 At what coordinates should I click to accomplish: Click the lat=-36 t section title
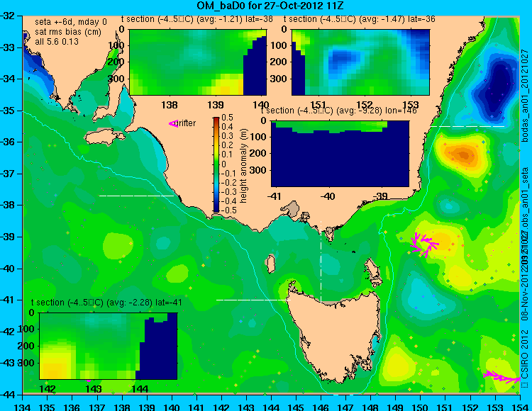click(360, 19)
